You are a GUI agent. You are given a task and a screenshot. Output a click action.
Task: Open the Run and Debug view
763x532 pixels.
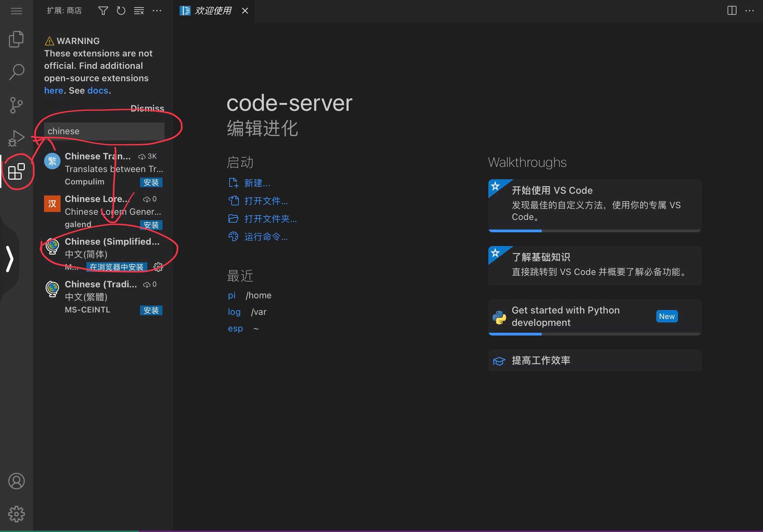[x=16, y=138]
